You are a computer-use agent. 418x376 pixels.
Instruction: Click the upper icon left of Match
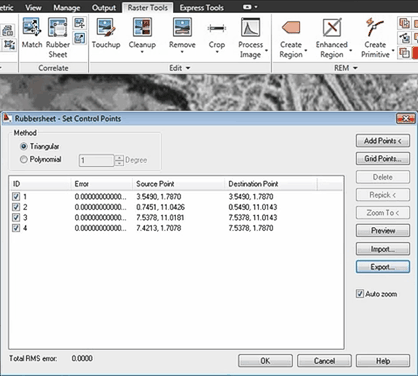[8, 30]
